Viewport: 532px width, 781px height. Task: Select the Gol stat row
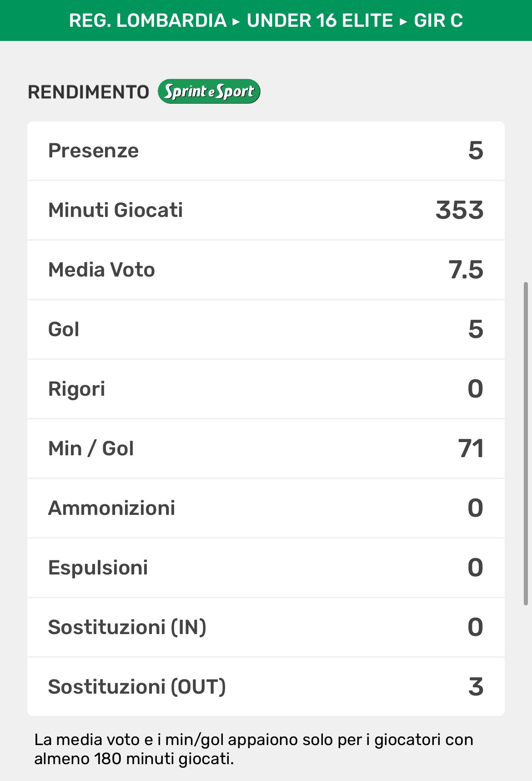266,330
